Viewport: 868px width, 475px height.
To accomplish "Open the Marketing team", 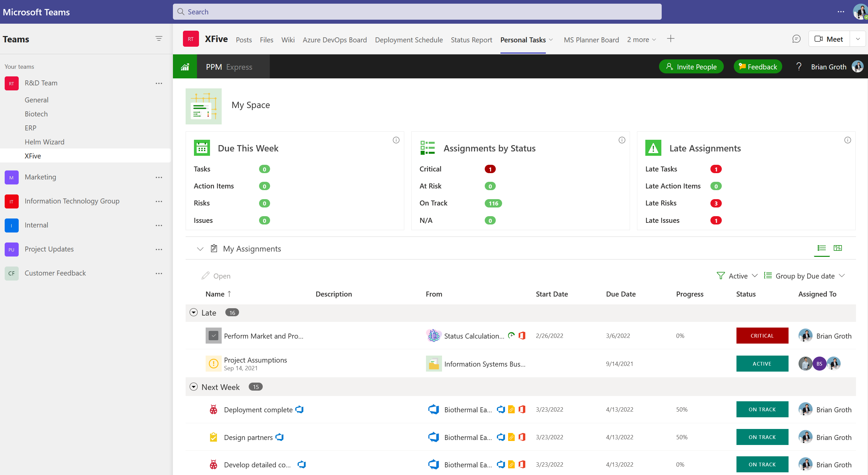I will click(x=40, y=177).
